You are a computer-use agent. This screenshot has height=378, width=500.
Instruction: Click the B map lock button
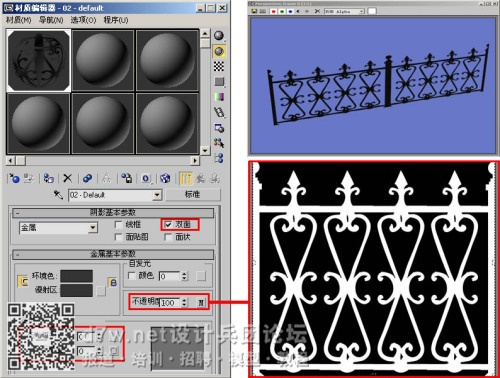point(113,283)
